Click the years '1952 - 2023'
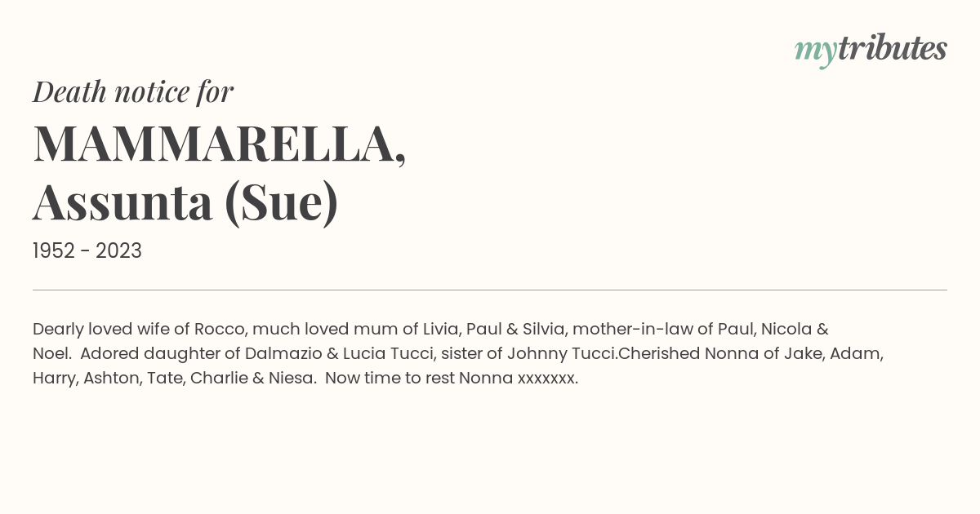 tap(87, 250)
